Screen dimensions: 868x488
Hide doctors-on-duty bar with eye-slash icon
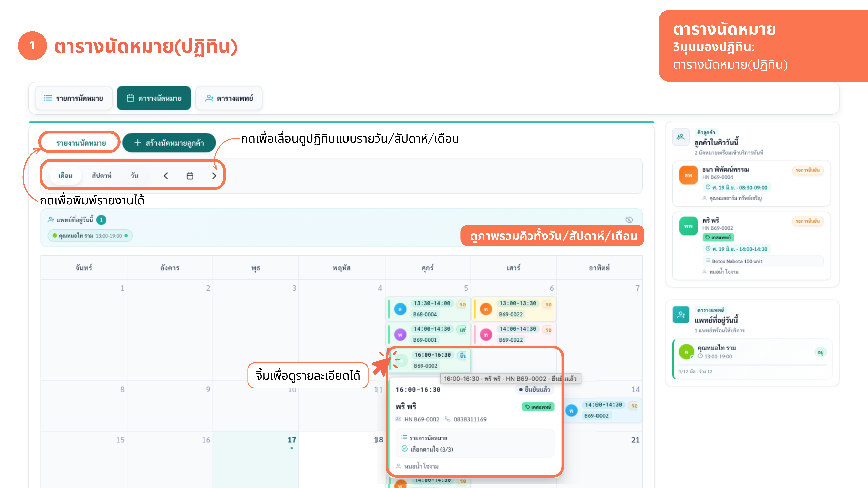pyautogui.click(x=629, y=220)
